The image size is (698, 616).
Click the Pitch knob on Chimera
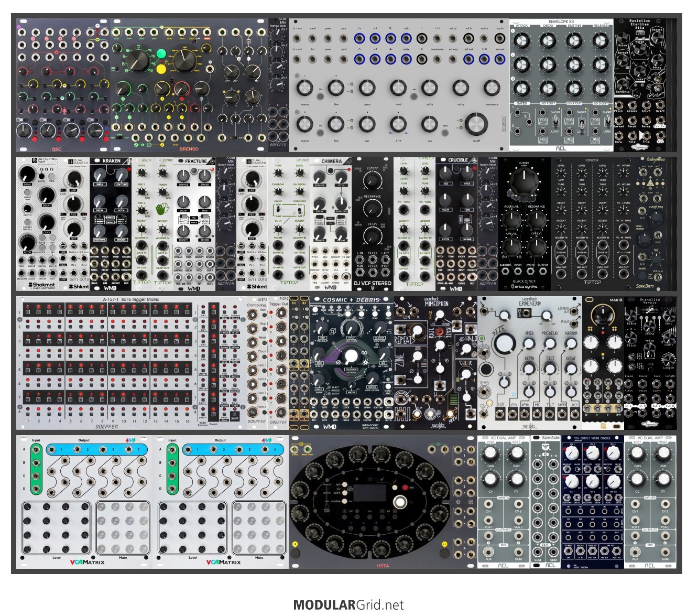(341, 176)
